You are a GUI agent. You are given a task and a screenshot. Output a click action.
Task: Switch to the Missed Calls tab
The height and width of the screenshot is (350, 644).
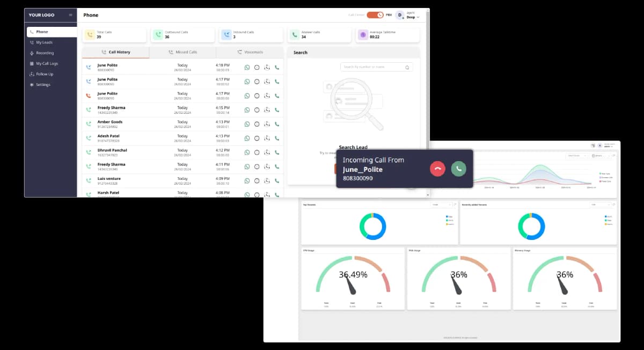coord(182,52)
